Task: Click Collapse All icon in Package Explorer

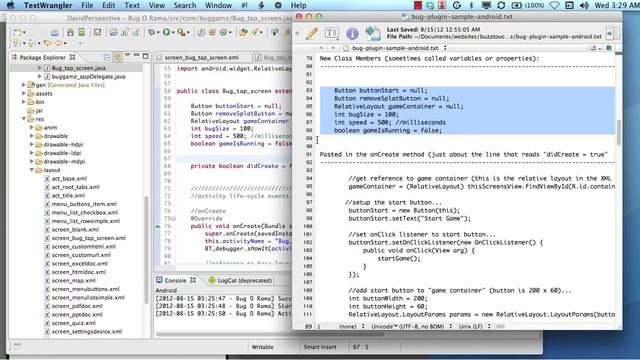Action: [107, 57]
